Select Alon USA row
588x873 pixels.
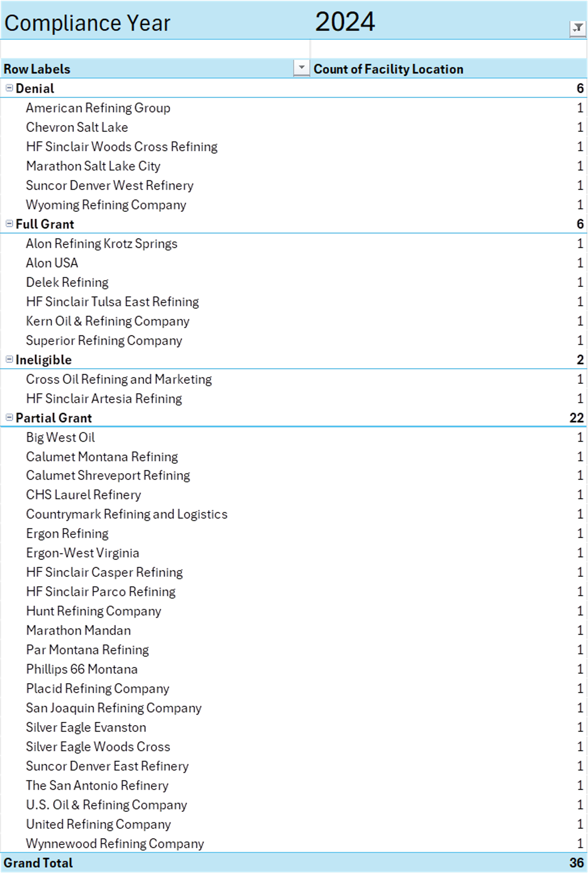click(294, 263)
